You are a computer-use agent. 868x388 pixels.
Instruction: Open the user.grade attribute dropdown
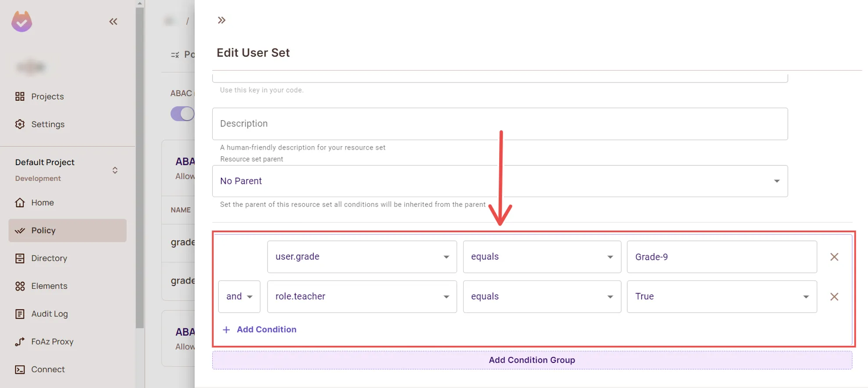pos(361,257)
